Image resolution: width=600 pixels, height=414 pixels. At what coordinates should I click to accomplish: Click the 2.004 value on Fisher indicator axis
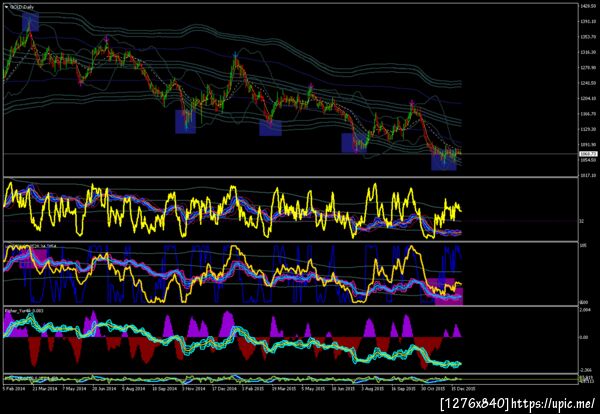(585, 310)
